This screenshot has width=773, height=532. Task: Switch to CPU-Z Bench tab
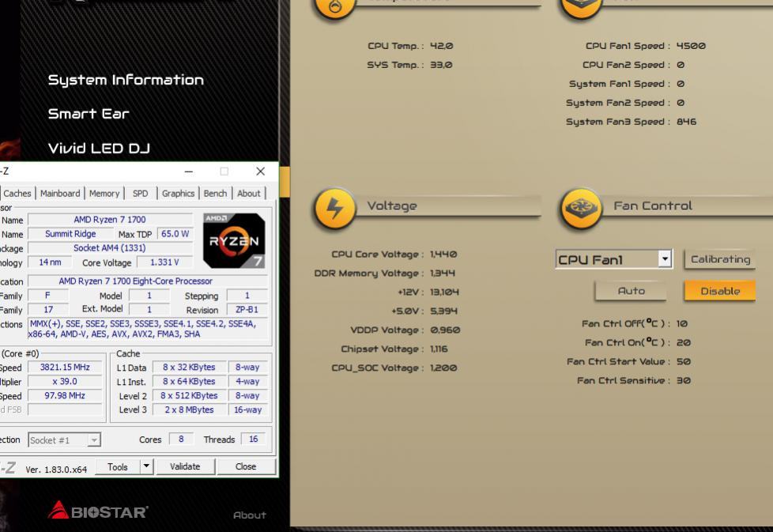(x=216, y=194)
